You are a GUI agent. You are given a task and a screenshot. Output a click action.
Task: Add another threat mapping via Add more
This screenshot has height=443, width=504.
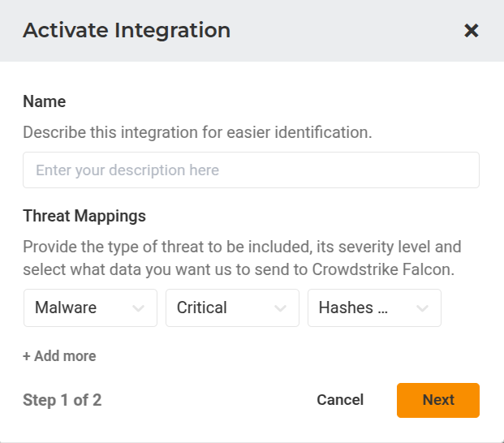[x=59, y=356]
